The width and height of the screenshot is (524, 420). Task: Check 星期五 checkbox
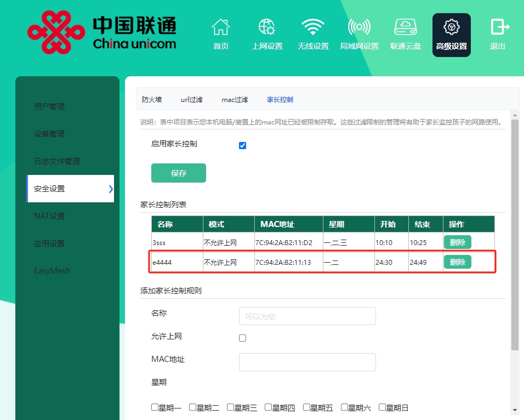pos(306,407)
